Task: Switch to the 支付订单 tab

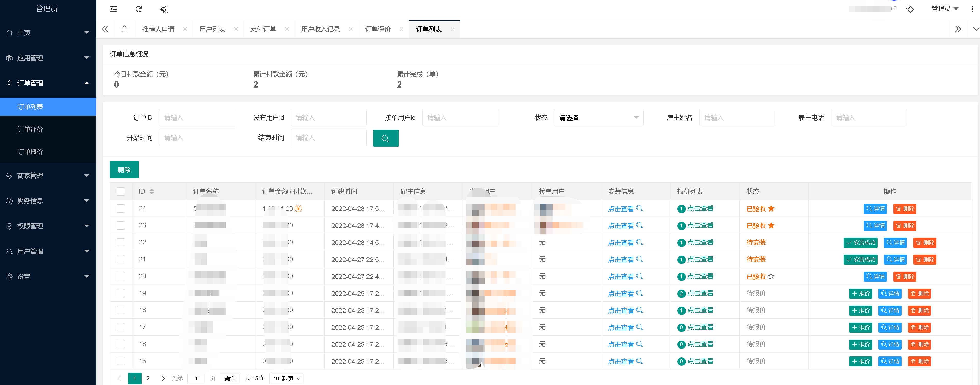Action: [x=263, y=29]
